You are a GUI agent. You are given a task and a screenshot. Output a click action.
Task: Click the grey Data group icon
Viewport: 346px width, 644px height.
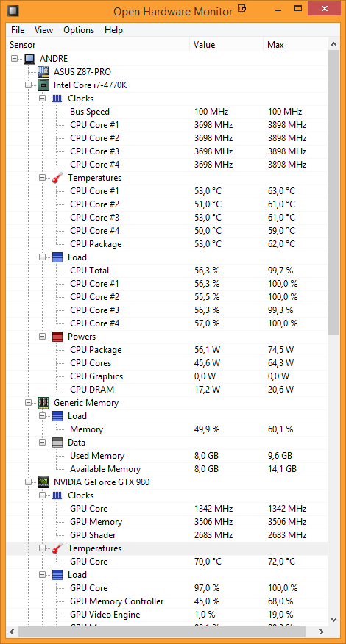57,443
